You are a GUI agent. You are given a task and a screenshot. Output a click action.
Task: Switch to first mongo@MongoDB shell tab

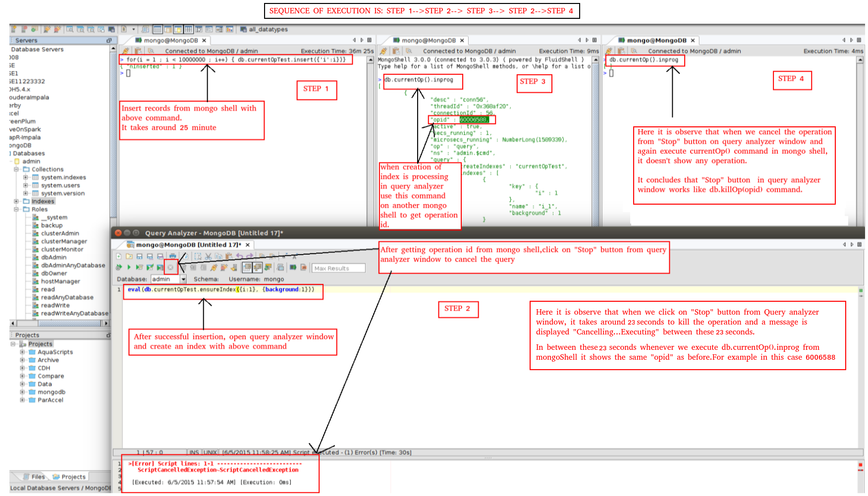point(171,41)
